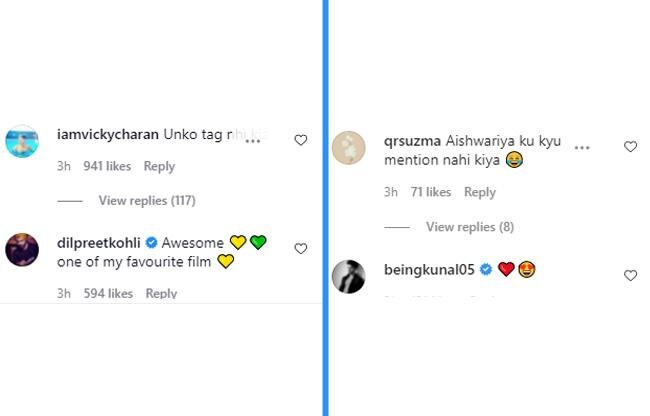Tap the heart on beingkunal05's comment
The height and width of the screenshot is (416, 650).
pos(630,275)
